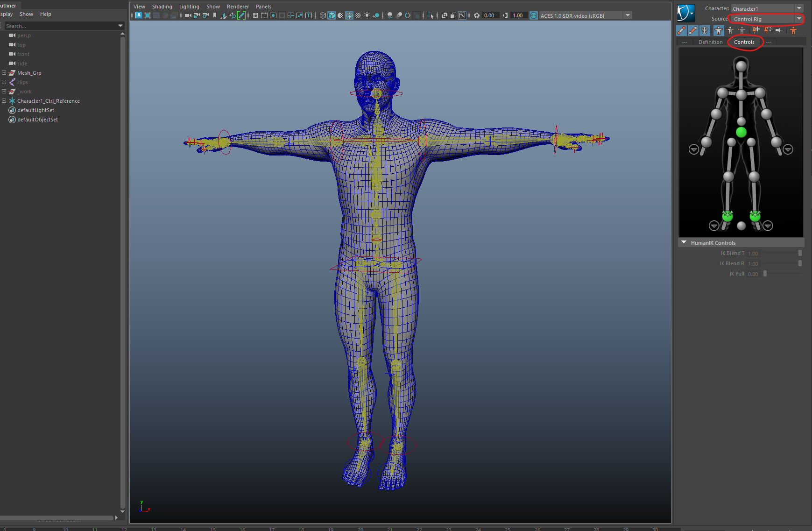
Task: Click the green hips effector on character
Action: coord(741,133)
